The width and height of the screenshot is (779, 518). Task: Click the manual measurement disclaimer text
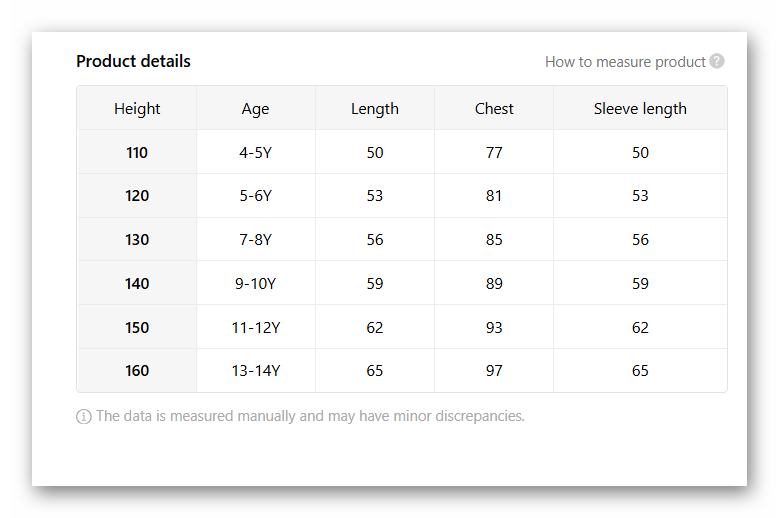[310, 416]
